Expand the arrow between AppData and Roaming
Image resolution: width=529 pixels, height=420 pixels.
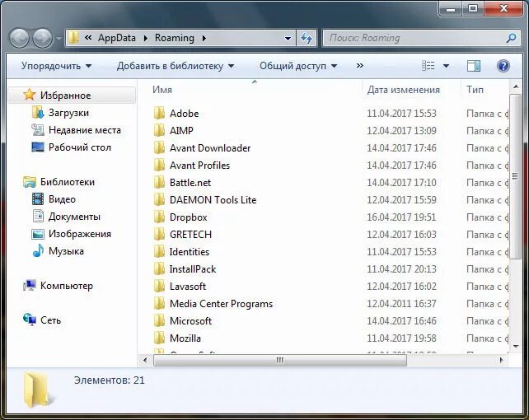(145, 38)
